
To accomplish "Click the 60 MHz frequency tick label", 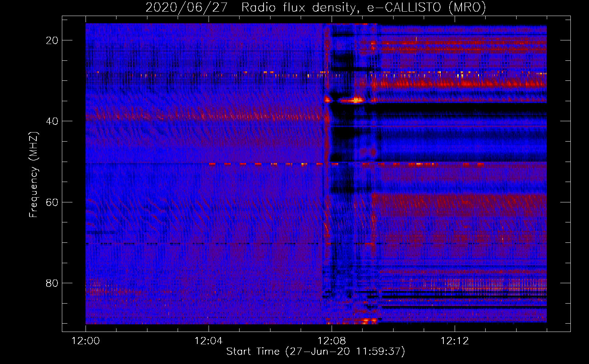I will coord(52,202).
